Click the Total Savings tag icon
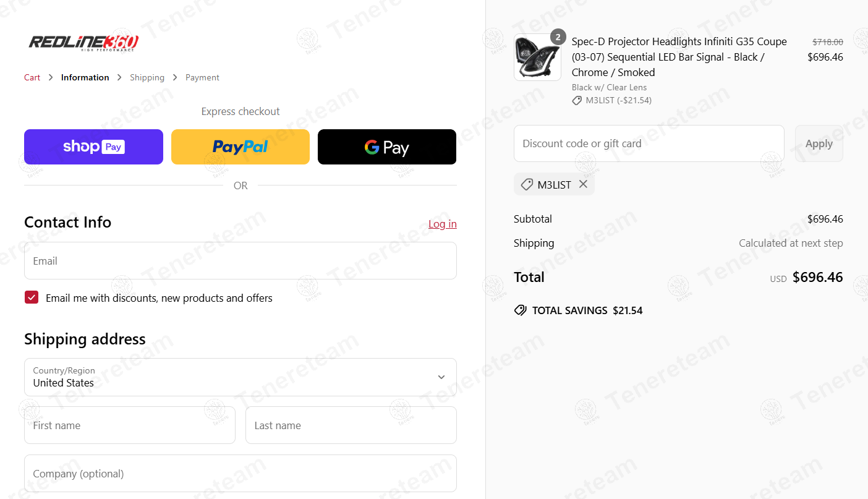Image resolution: width=868 pixels, height=499 pixels. [521, 310]
